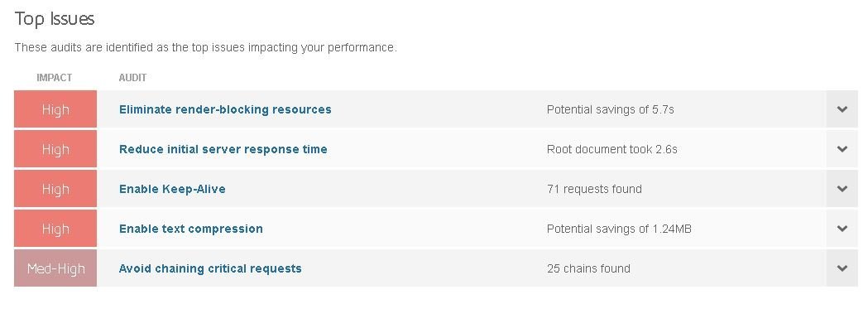Expand the Avoid chaining critical requests chevron
The image size is (868, 309).
click(x=842, y=268)
